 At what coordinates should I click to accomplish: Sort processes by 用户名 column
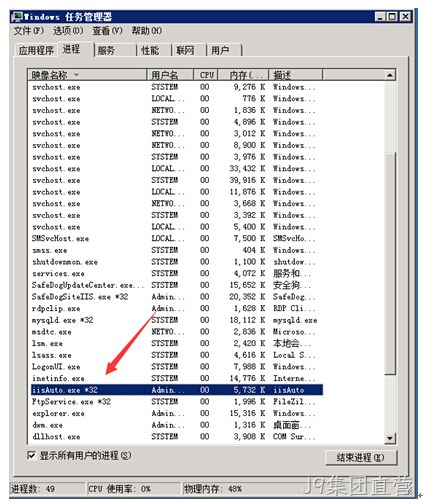pos(170,75)
